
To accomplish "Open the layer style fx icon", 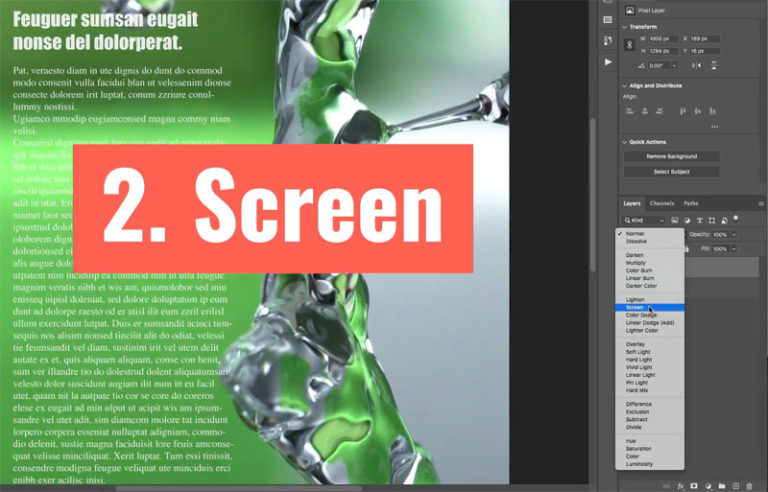I will click(680, 485).
